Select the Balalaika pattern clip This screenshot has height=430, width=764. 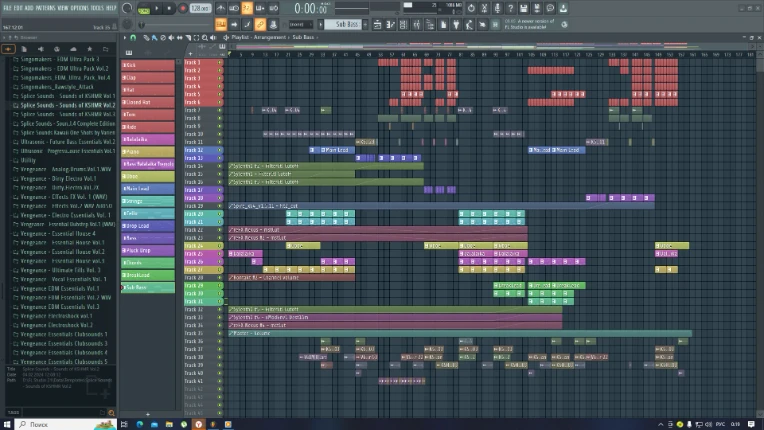148,139
